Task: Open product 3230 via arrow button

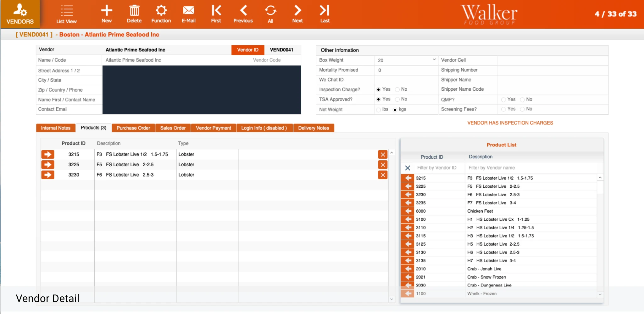Action: [48, 175]
